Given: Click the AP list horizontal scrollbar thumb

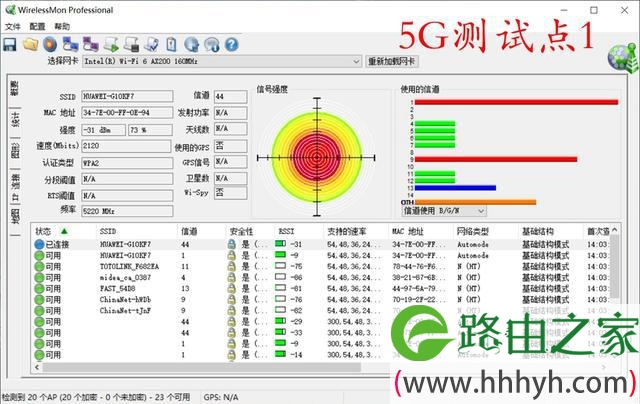Looking at the screenshot, I should [x=202, y=367].
